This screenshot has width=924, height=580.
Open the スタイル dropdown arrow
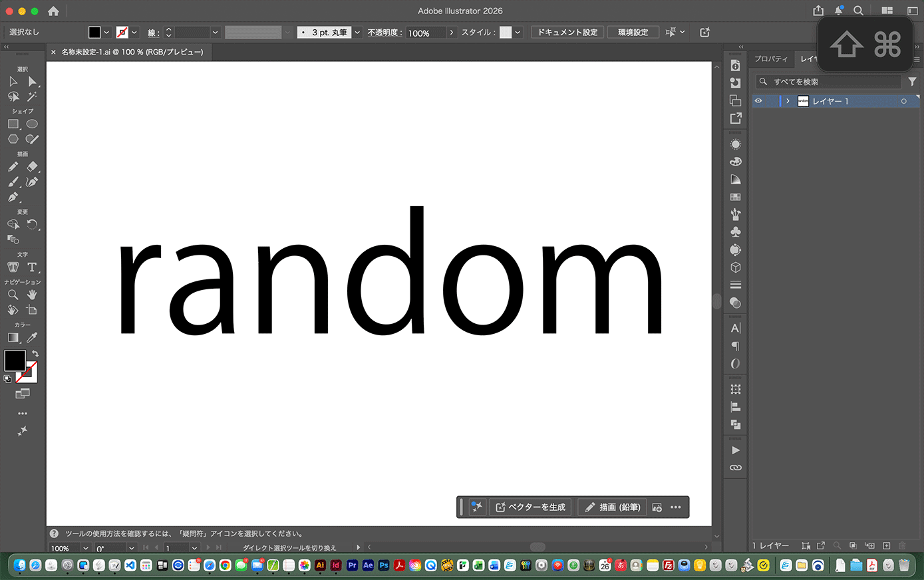tap(518, 32)
